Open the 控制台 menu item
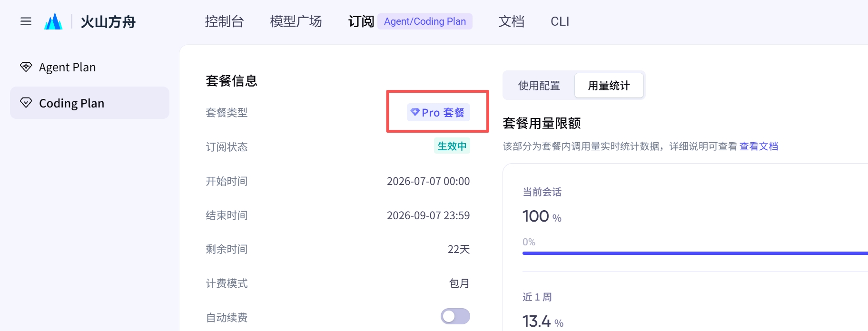 coord(224,21)
